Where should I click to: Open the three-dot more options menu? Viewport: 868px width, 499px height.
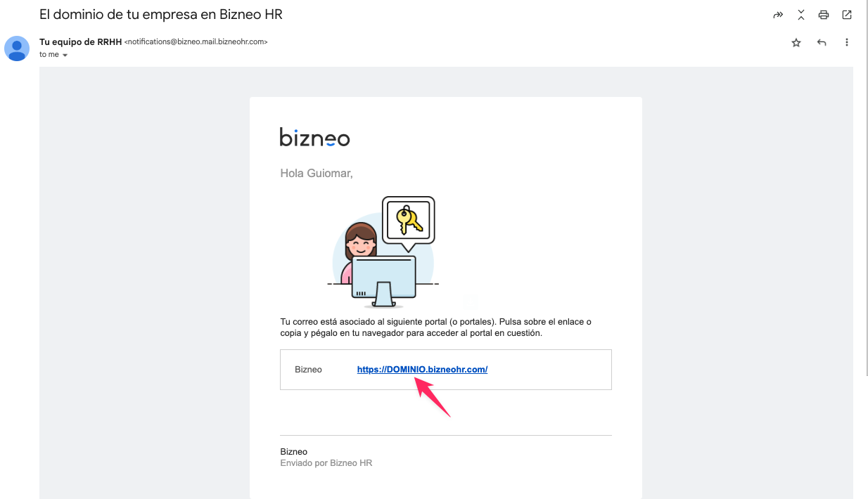tap(847, 43)
